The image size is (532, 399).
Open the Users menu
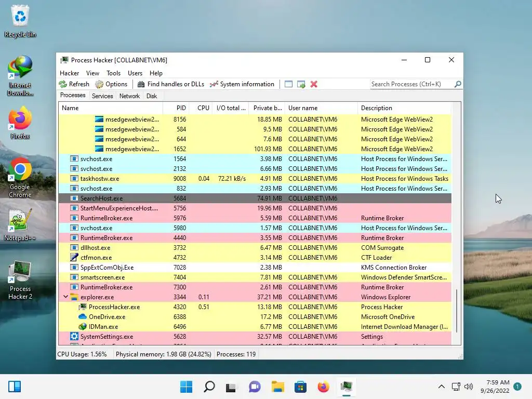pos(135,73)
